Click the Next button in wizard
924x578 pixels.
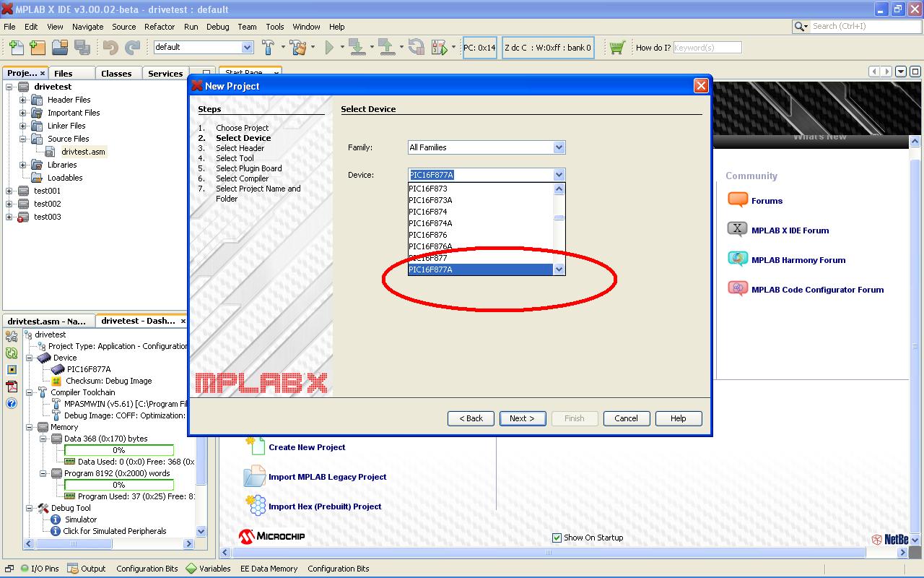point(523,418)
